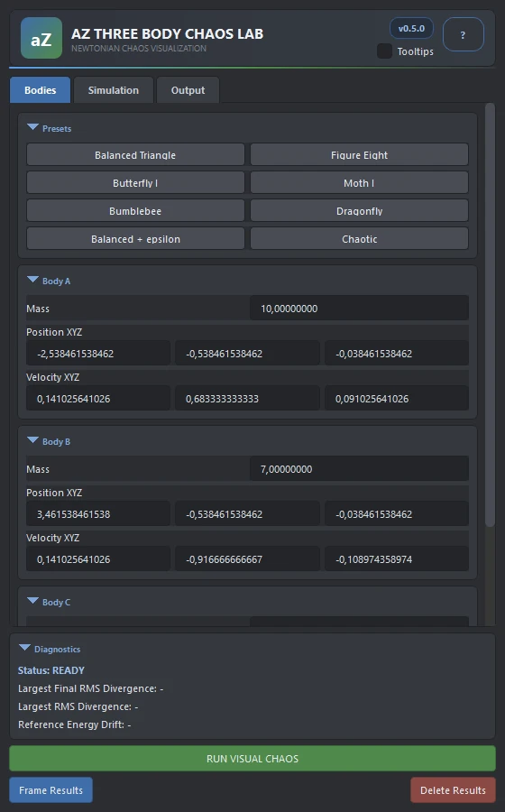Click the Body A Mass label
The height and width of the screenshot is (812, 505).
38,309
